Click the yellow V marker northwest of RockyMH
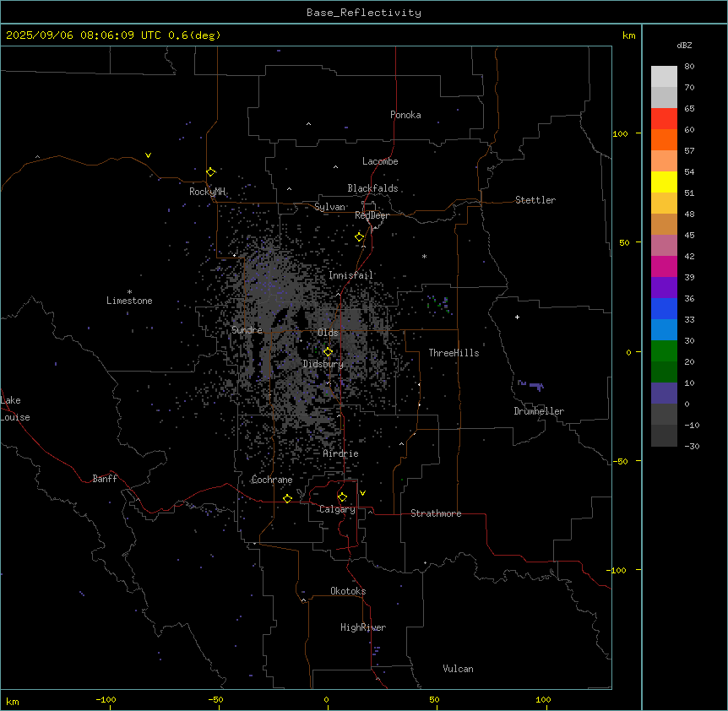Viewport: 728px width, 711px height. pos(148,155)
